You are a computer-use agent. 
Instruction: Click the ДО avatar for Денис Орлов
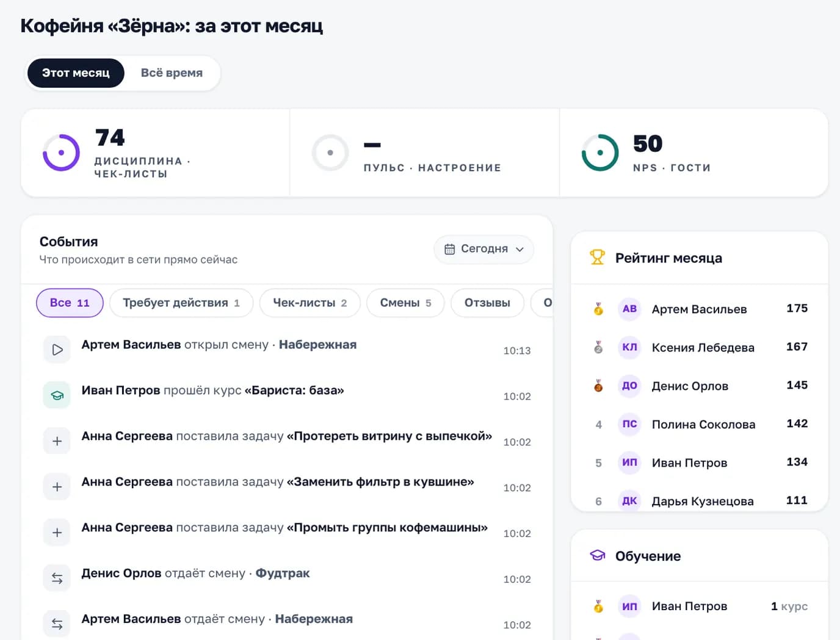tap(629, 386)
